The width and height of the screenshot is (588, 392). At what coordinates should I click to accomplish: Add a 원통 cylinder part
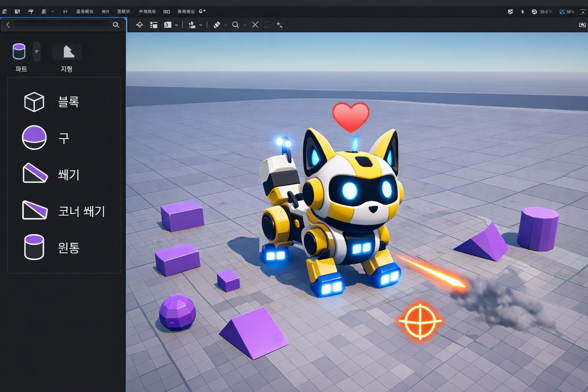[x=51, y=247]
